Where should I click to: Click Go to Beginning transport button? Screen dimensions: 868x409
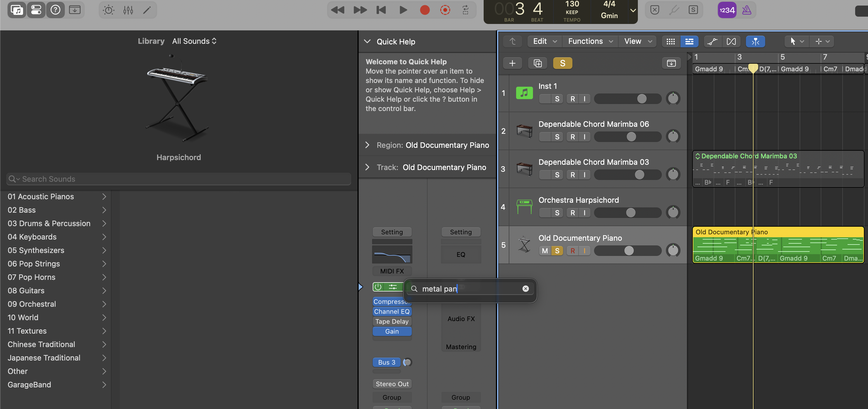click(381, 10)
